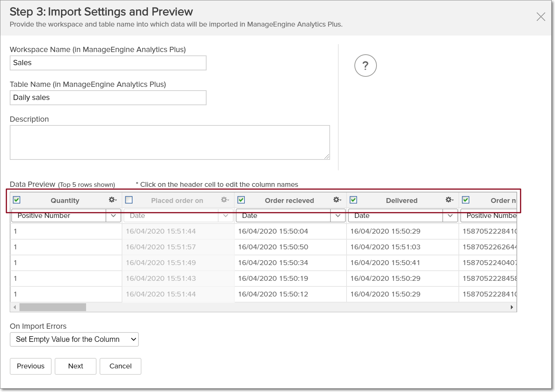
Task: Open the help question mark icon
Action: tap(365, 66)
